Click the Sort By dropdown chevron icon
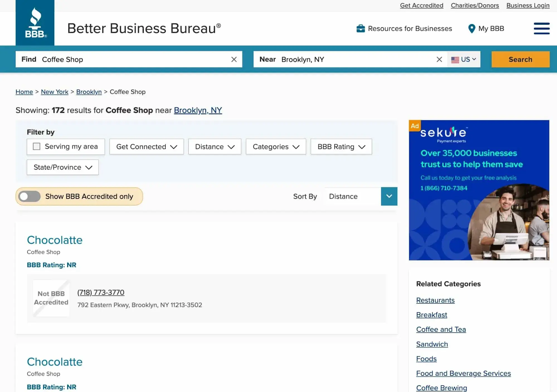The image size is (557, 392). [389, 196]
